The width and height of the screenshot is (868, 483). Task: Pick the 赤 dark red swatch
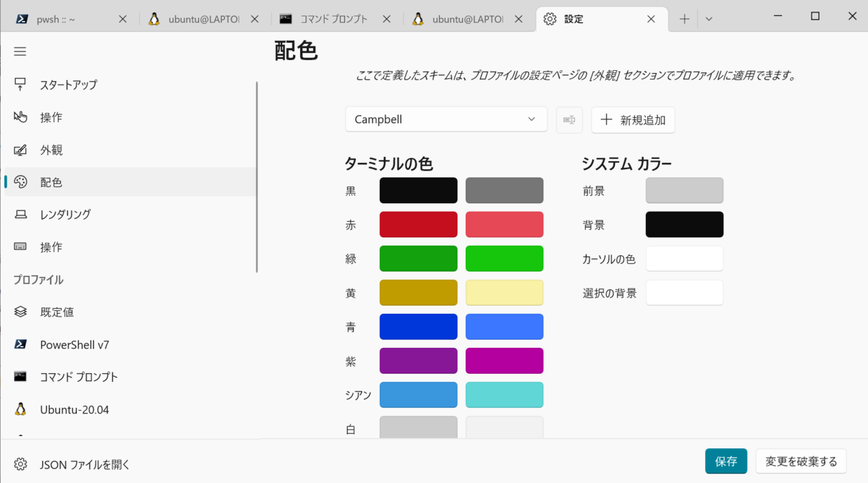click(x=418, y=224)
